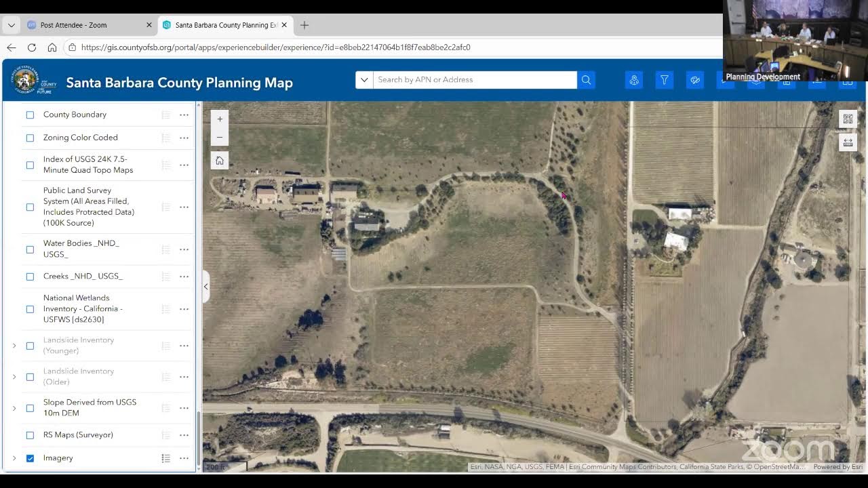868x488 pixels.
Task: Enable Water Bodies NHD USGS layer
Action: pyautogui.click(x=30, y=249)
